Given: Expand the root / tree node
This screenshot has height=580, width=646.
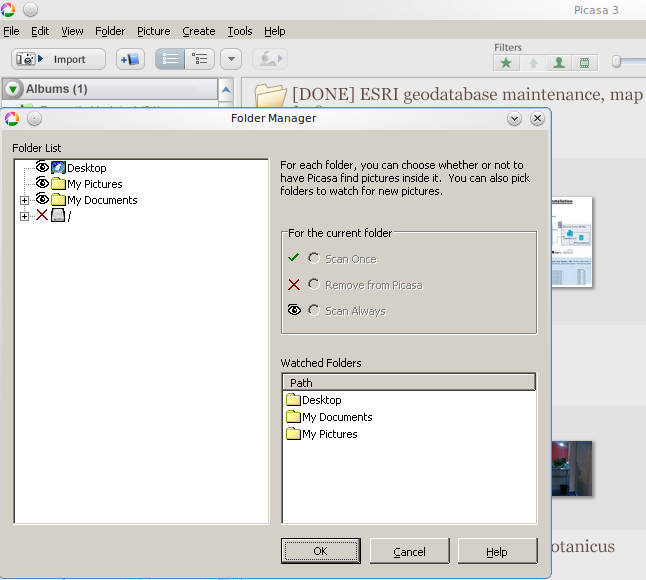Looking at the screenshot, I should [x=24, y=216].
